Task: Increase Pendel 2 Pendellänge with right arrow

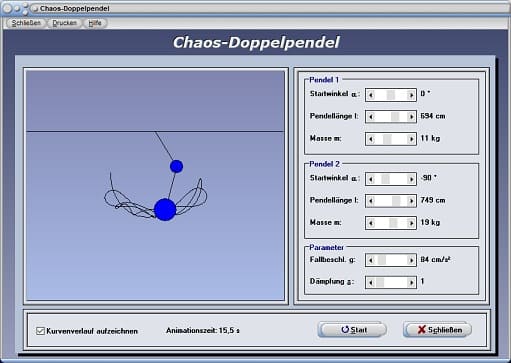Action: [411, 201]
